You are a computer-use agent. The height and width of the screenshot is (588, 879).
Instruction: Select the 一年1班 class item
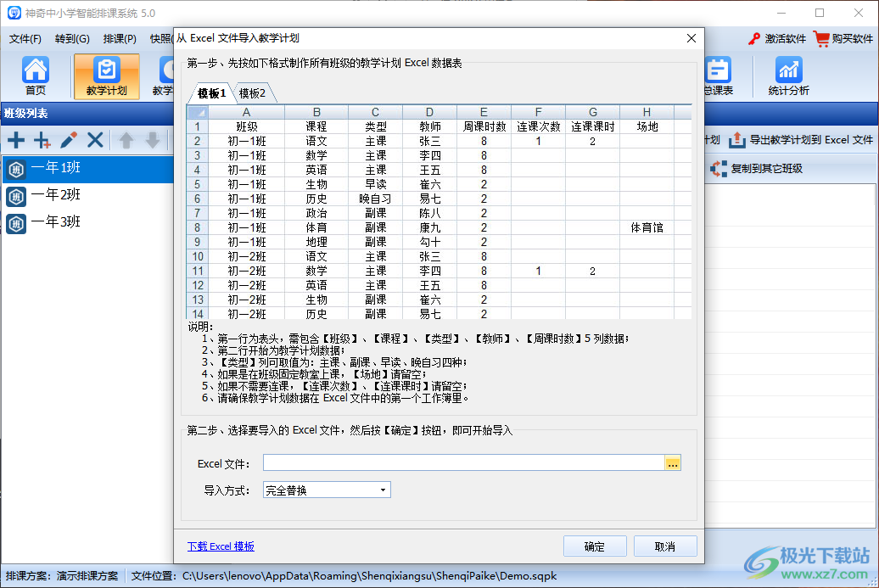[x=88, y=168]
